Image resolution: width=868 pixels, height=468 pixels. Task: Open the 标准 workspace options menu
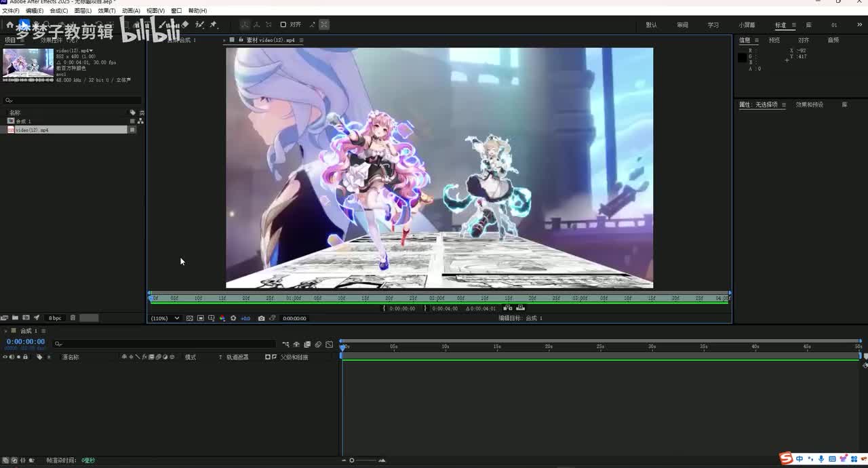pyautogui.click(x=794, y=25)
